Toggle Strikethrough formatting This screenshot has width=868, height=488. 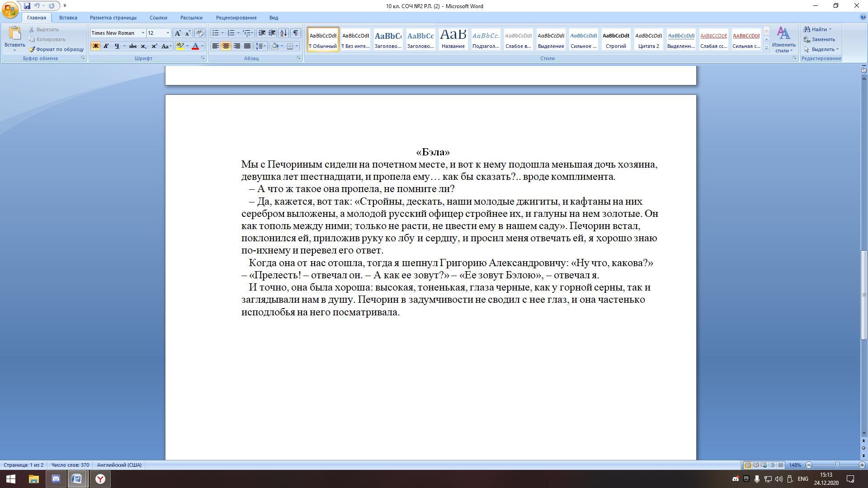(x=133, y=46)
